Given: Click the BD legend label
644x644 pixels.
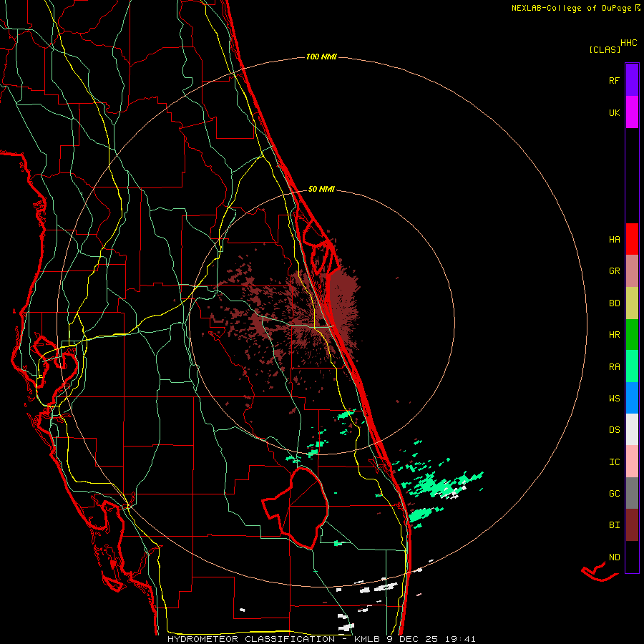Looking at the screenshot, I should click(x=614, y=303).
